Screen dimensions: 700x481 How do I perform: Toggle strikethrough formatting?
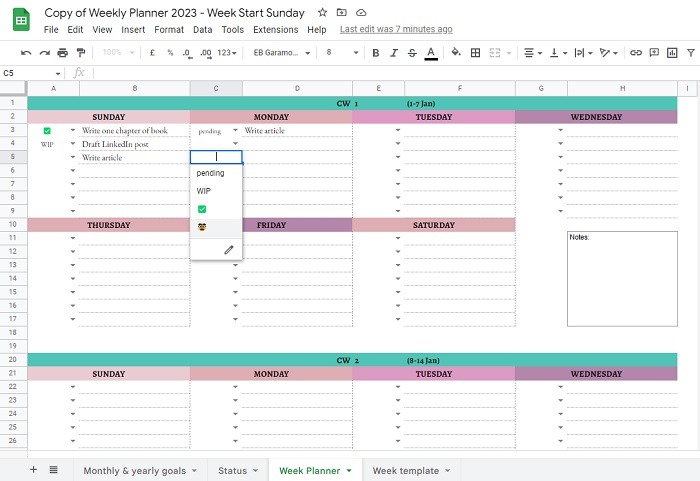[412, 53]
